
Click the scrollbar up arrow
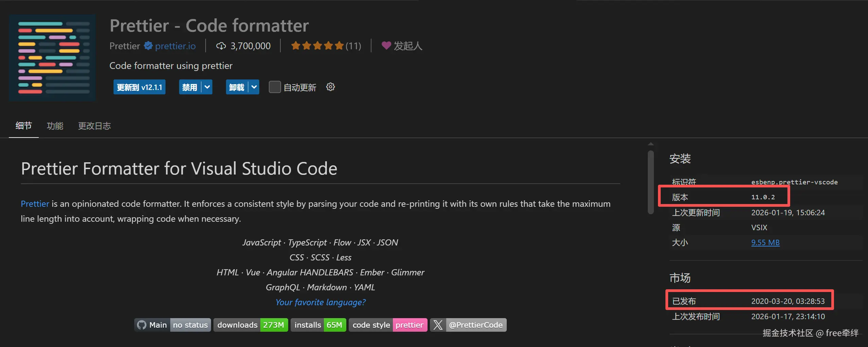pyautogui.click(x=651, y=144)
